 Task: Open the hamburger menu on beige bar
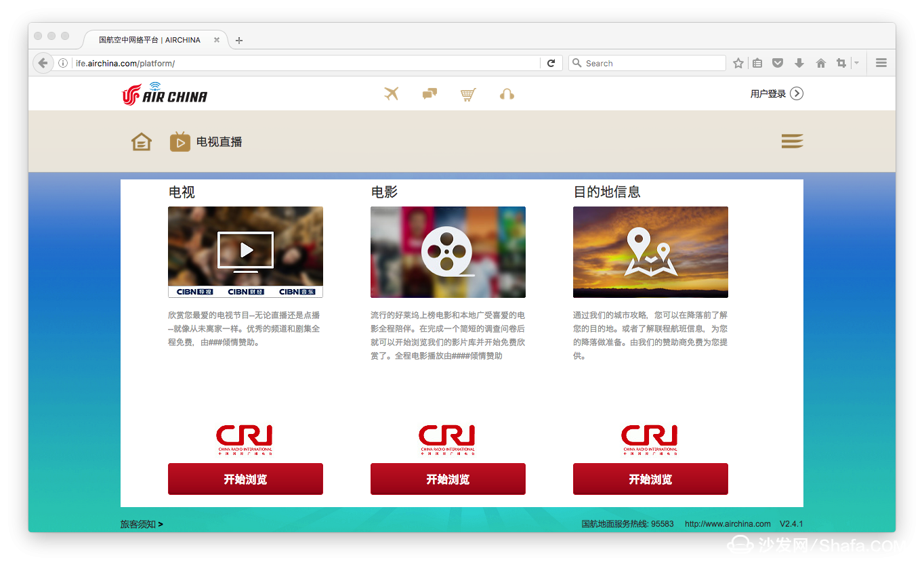coord(792,141)
